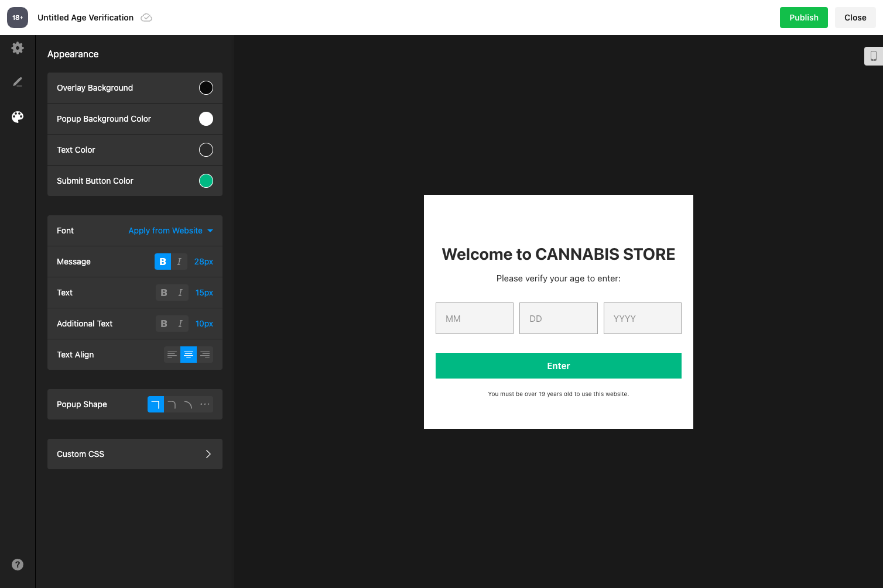Select the slightly rounded popup shape
The height and width of the screenshot is (588, 883).
click(172, 404)
